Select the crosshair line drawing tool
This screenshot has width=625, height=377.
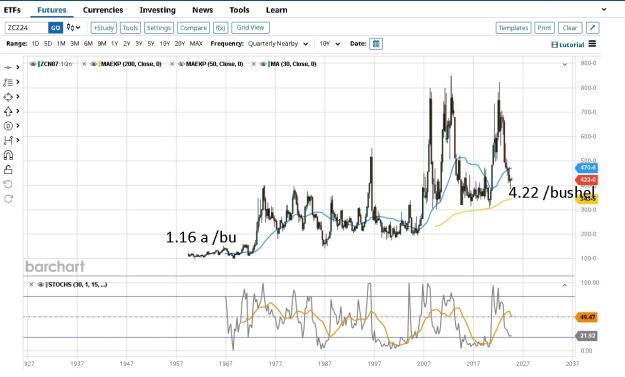point(8,67)
